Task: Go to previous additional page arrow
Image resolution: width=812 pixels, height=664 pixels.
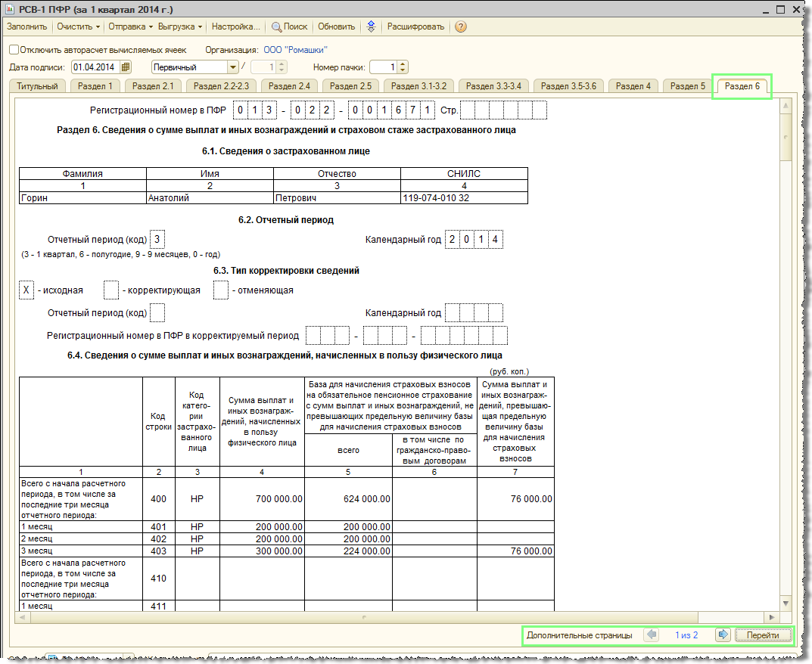Action: point(651,635)
